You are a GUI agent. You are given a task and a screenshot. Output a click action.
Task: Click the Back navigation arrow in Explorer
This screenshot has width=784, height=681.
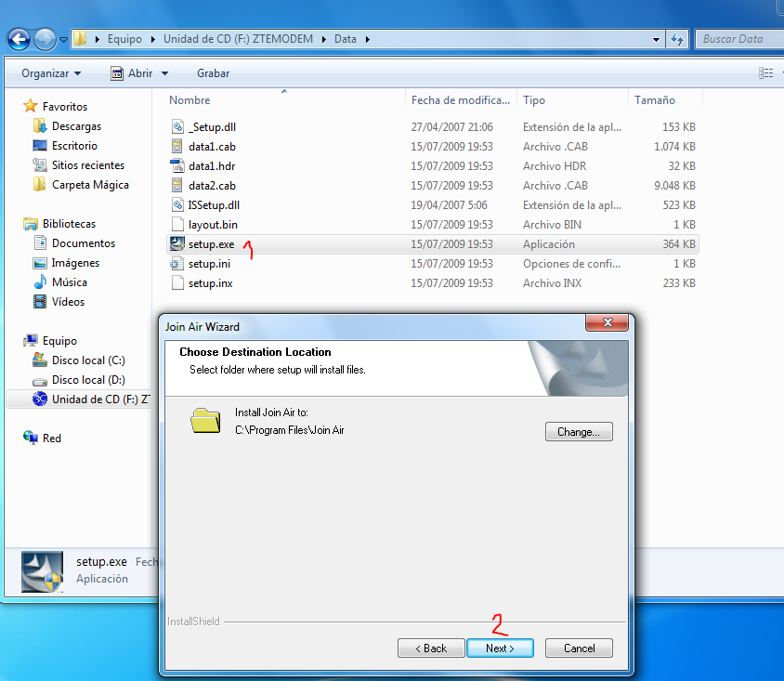pyautogui.click(x=19, y=39)
